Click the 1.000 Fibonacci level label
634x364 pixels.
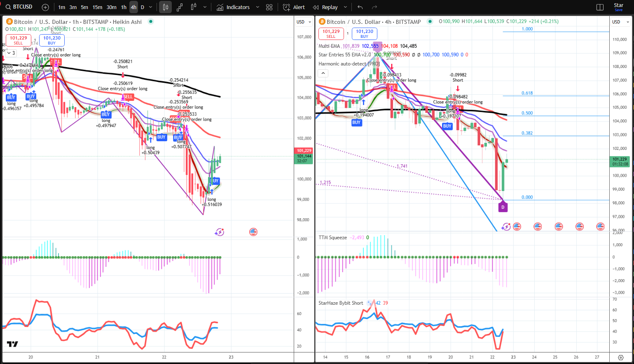tap(527, 29)
